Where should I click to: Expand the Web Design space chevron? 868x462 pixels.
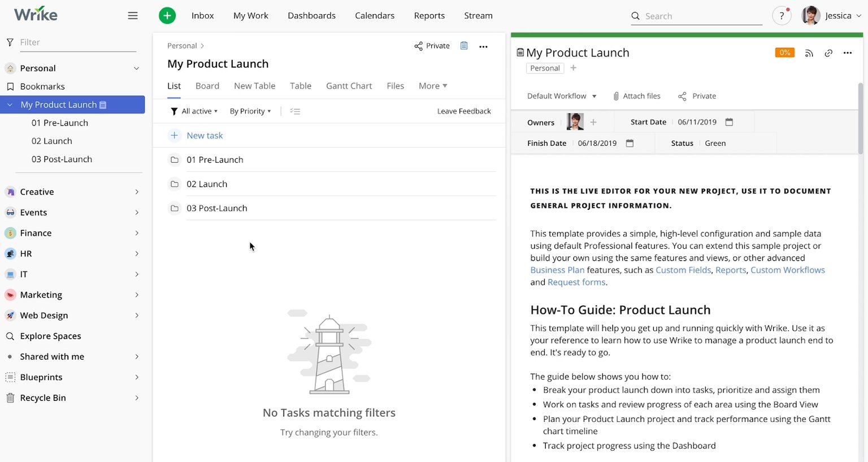click(x=137, y=316)
